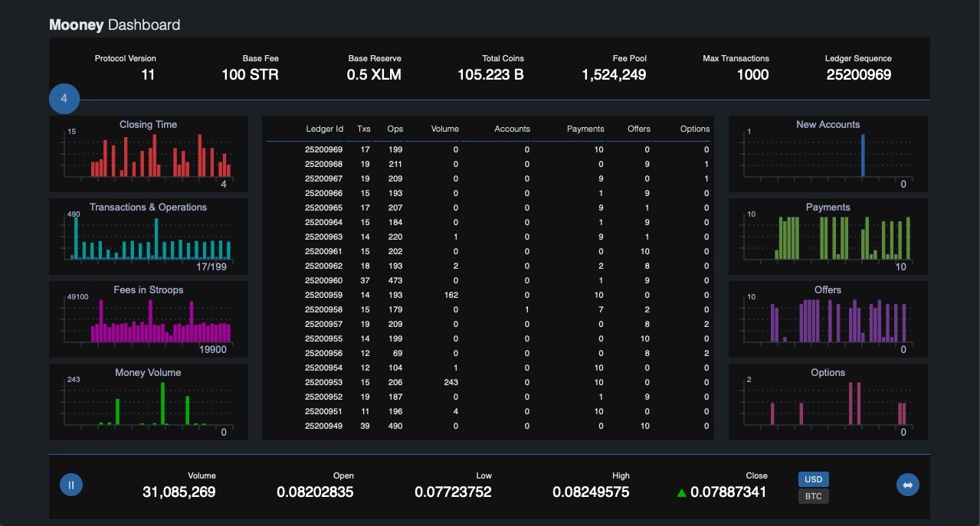
Task: Click the Max Transactions value 1000
Action: pos(753,75)
